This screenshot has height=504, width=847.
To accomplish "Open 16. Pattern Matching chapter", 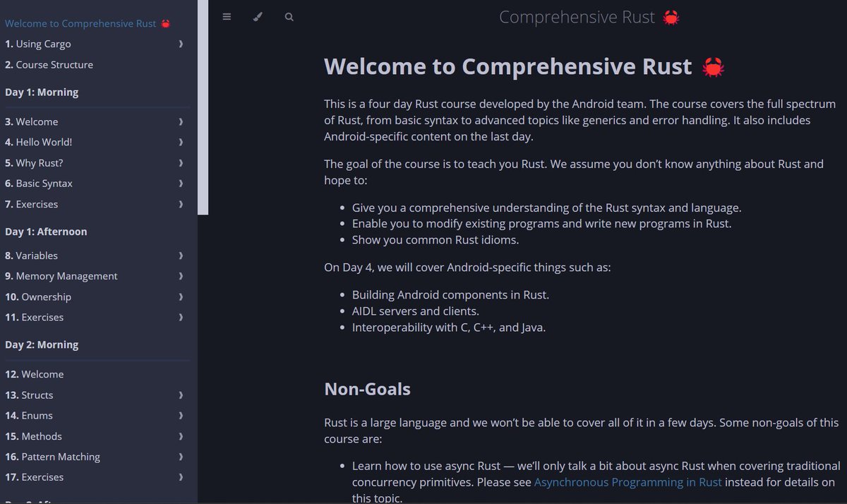I will 53,457.
